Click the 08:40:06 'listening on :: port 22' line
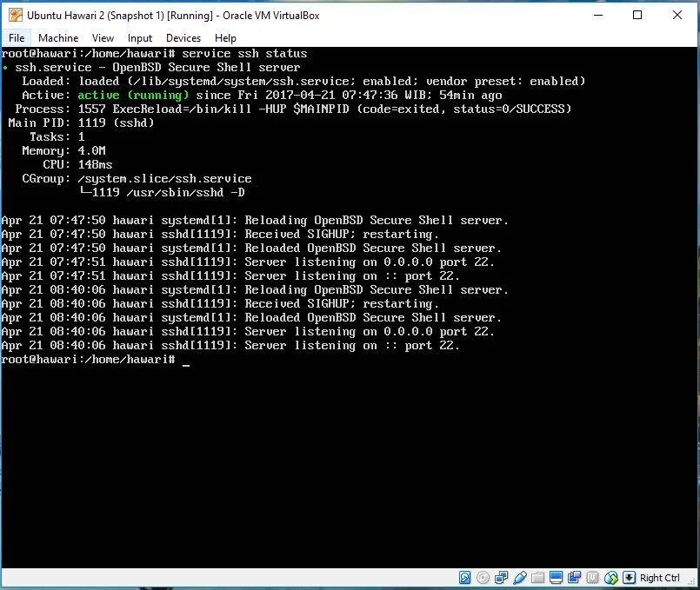The width and height of the screenshot is (700, 590). click(x=230, y=346)
